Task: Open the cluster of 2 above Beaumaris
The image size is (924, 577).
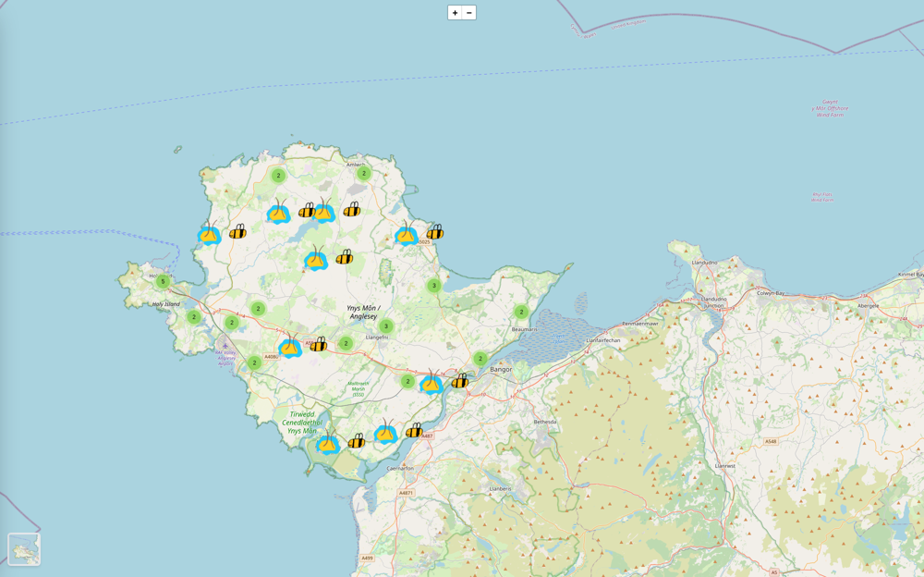Action: [x=521, y=313]
